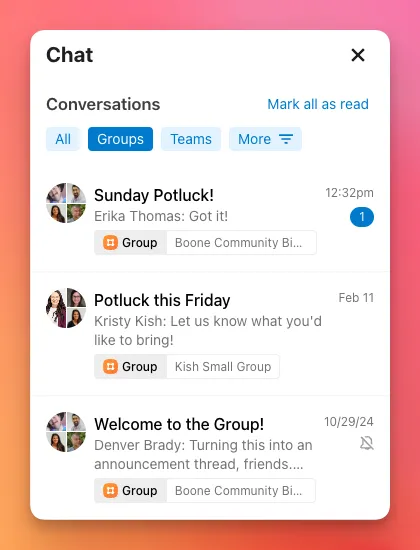This screenshot has width=420, height=550.
Task: Click orange Group icon under Welcome to the Group!
Action: point(110,490)
